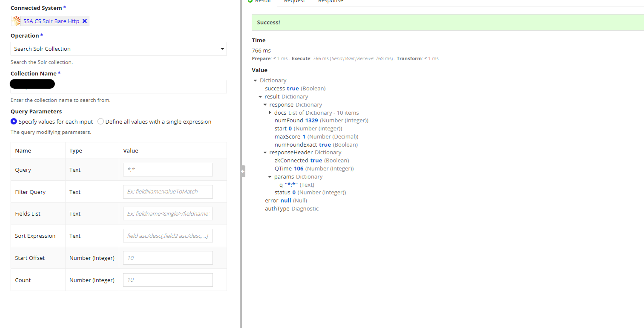Click the numFound value 1329

(x=311, y=121)
